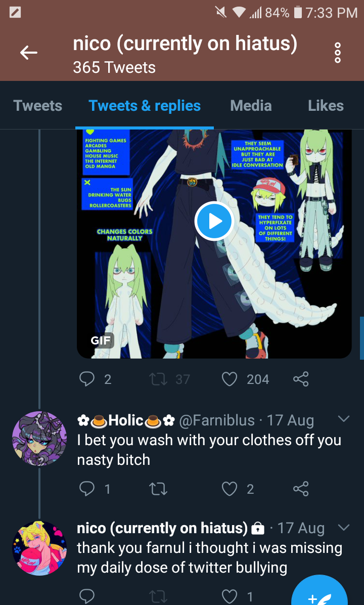Open the Likes tab
The image size is (364, 605).
[326, 105]
